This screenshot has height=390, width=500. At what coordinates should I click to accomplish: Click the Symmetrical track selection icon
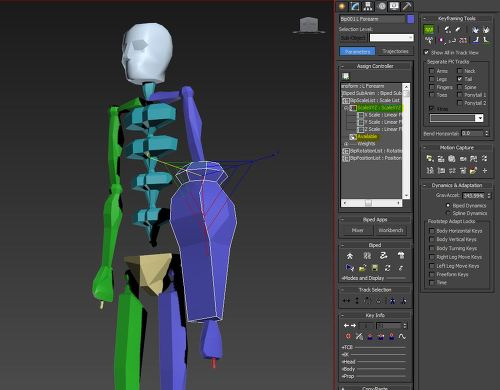tap(393, 301)
